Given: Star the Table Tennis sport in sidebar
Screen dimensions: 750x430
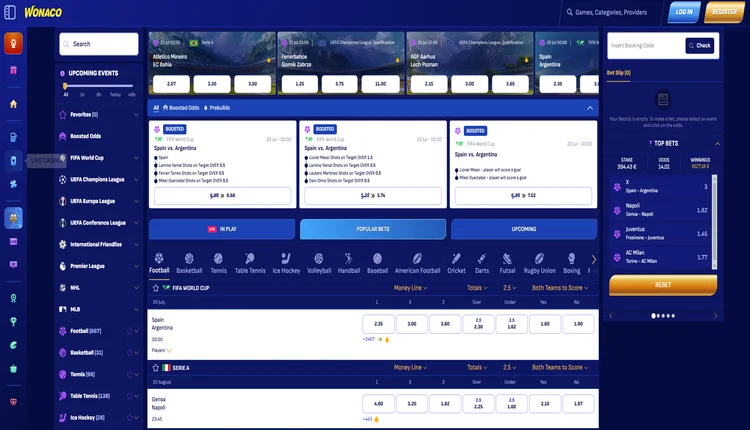Looking at the screenshot, I should click(x=130, y=396).
